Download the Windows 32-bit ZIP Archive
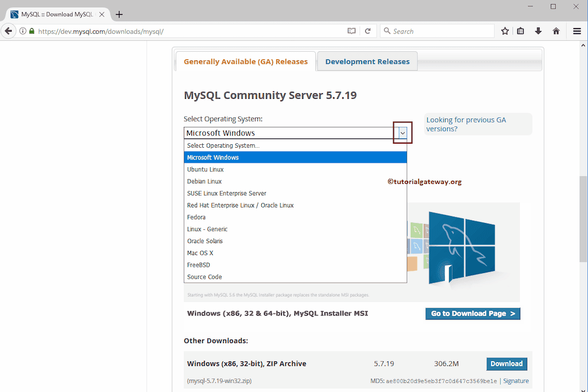 (x=506, y=363)
